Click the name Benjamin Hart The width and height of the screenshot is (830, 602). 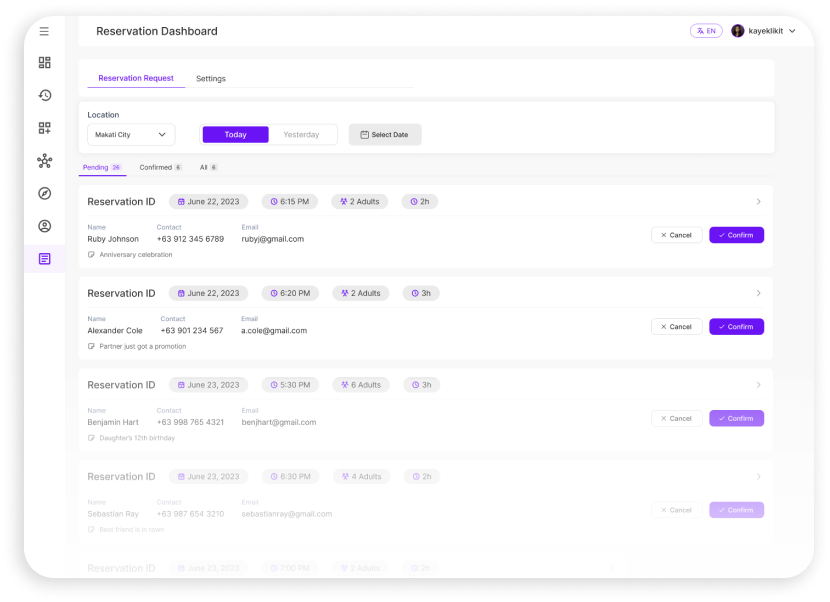[x=113, y=422]
